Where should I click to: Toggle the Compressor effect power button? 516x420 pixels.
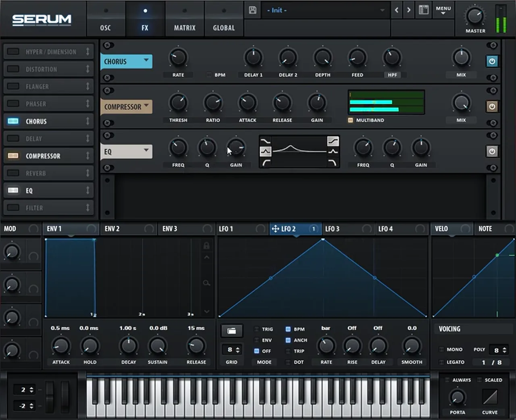[492, 106]
